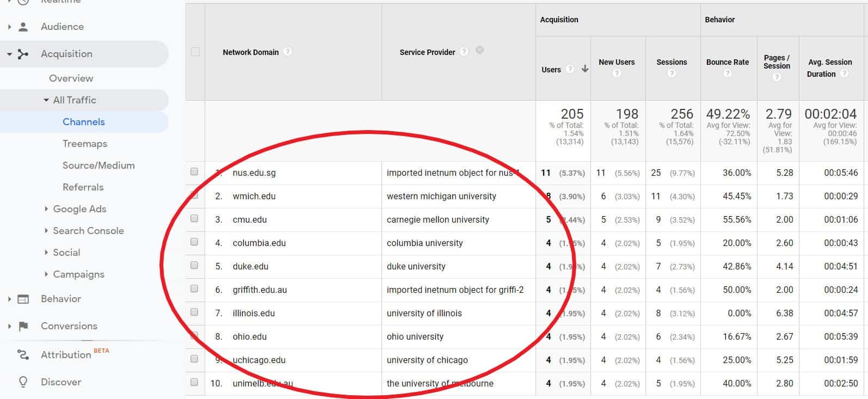This screenshot has width=868, height=399.
Task: Check the cmu.edu row checkbox
Action: tap(194, 218)
